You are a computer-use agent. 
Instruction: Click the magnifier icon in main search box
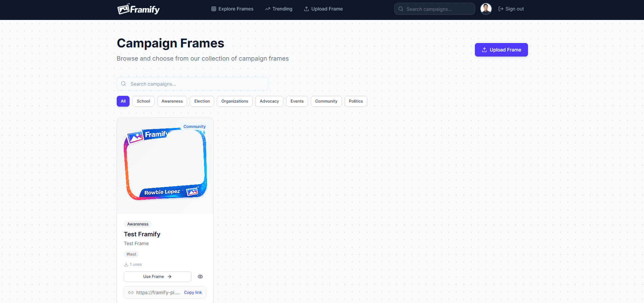[x=123, y=84]
